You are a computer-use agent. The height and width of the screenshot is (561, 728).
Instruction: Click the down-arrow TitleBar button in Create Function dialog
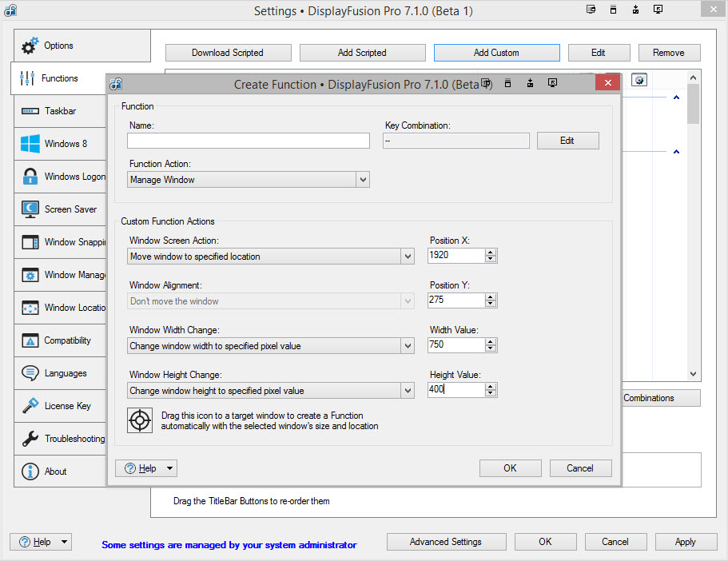click(x=530, y=83)
